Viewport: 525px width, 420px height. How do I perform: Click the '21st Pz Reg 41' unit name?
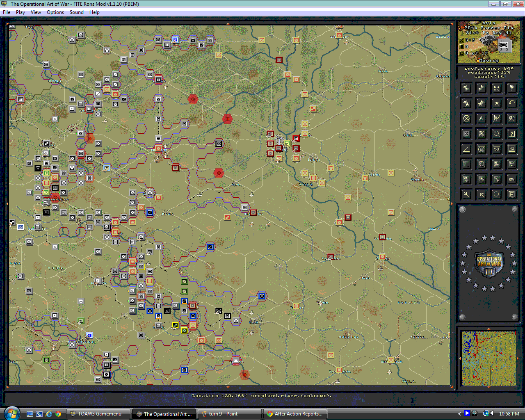pos(488,33)
